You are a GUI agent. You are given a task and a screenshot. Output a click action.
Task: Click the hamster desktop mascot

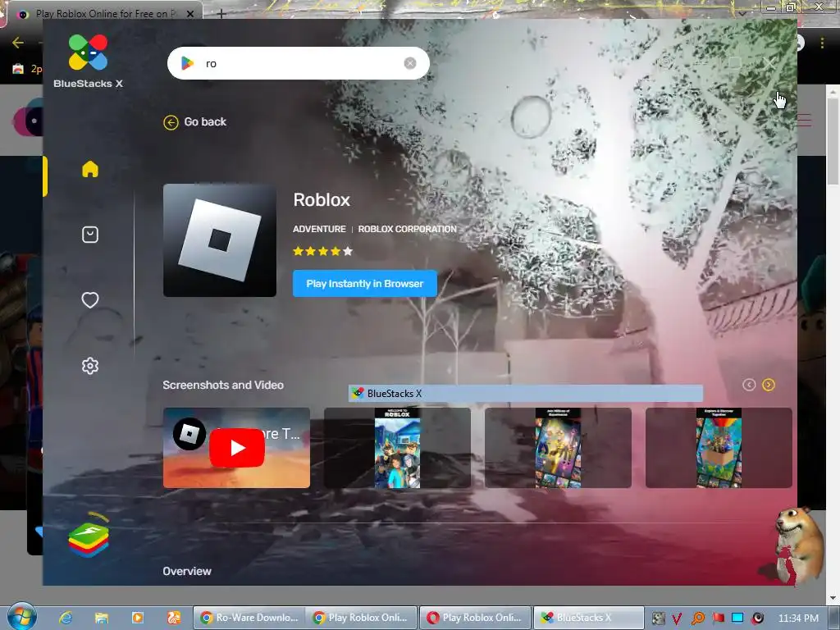[798, 546]
